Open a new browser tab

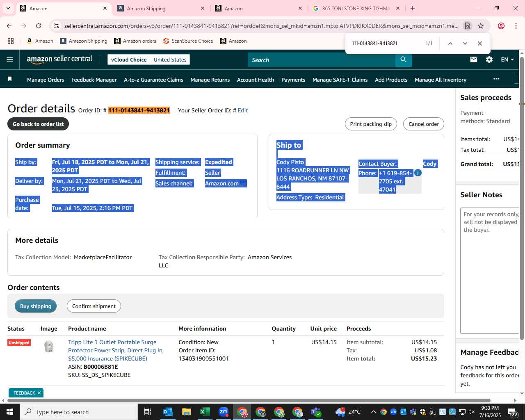[x=413, y=8]
